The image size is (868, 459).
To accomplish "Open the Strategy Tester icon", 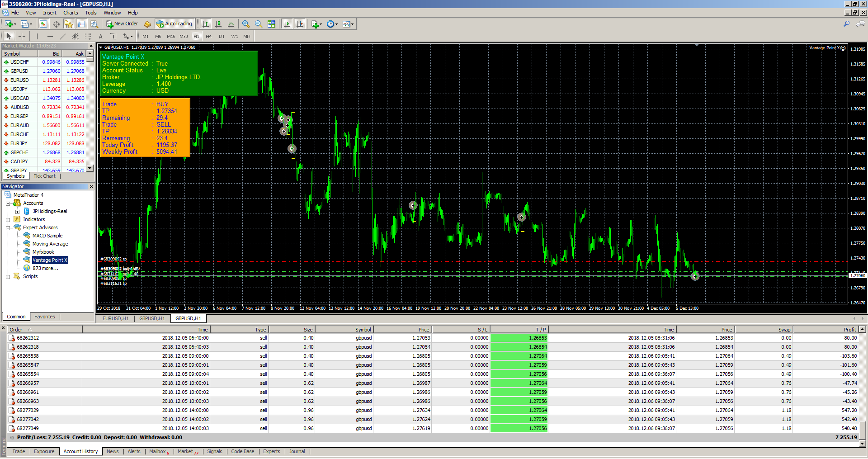I will 94,24.
